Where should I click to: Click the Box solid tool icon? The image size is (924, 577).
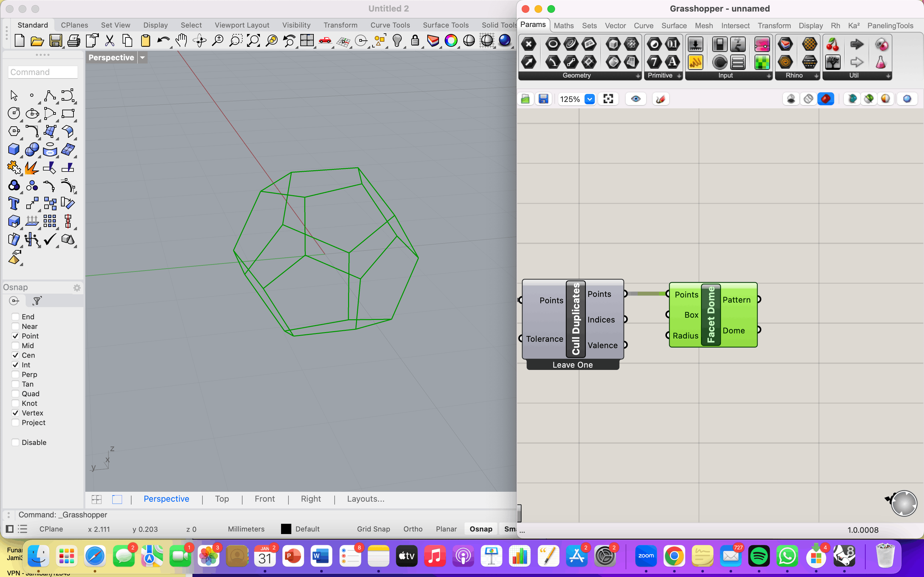coord(14,149)
